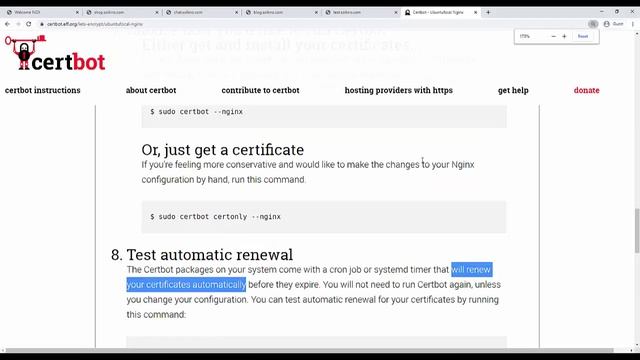The width and height of the screenshot is (640, 360).
Task: Decrease page zoom with the minus button
Action: [x=553, y=36]
